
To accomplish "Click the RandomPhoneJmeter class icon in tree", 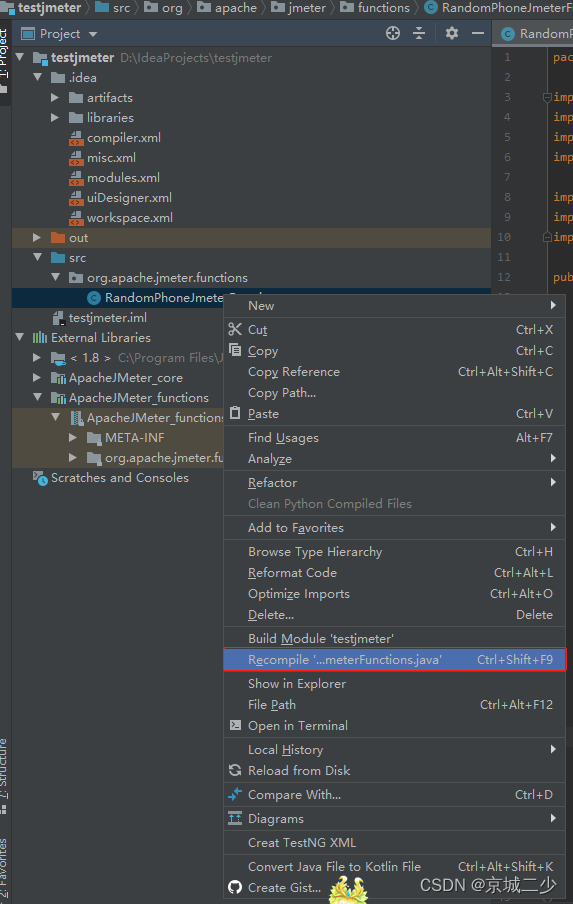I will [93, 297].
